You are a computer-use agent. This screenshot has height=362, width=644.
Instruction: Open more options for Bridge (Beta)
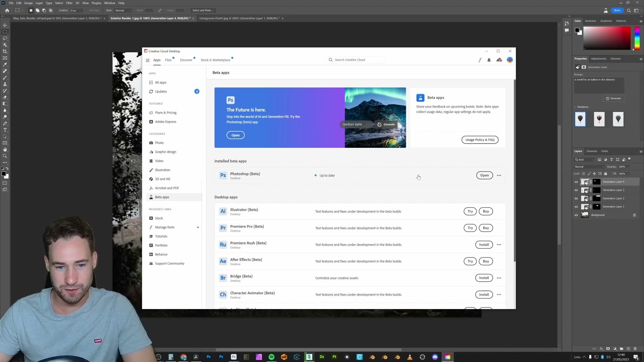499,278
